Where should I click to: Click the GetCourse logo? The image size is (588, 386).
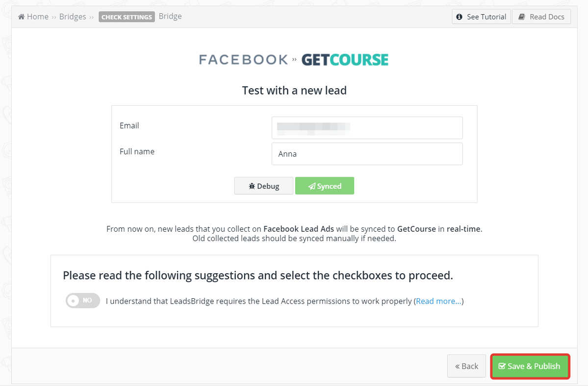345,60
